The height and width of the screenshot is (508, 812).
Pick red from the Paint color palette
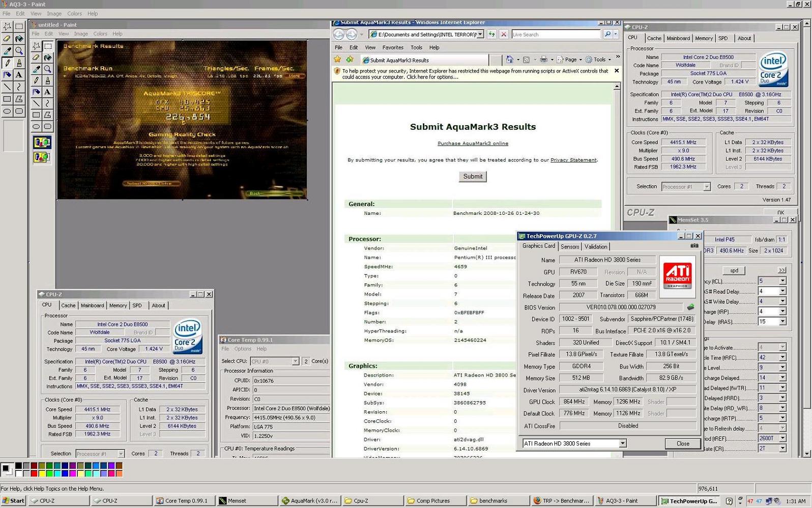(34, 473)
